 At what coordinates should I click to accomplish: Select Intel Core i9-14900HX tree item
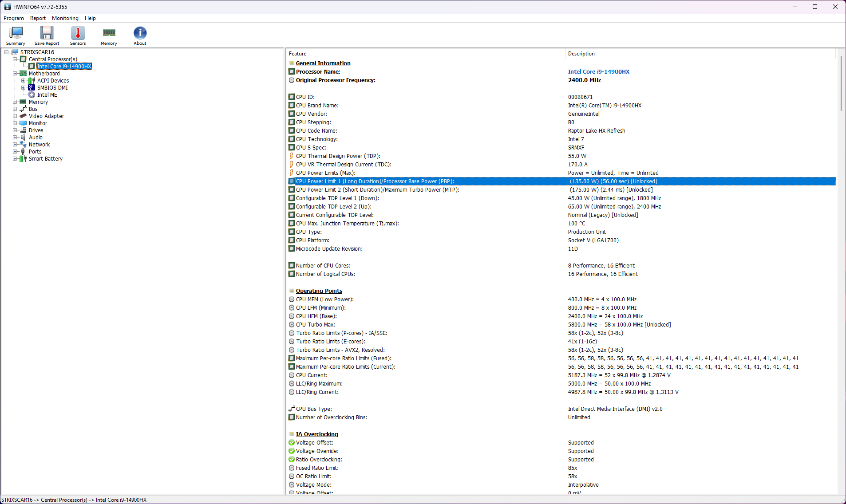point(64,66)
